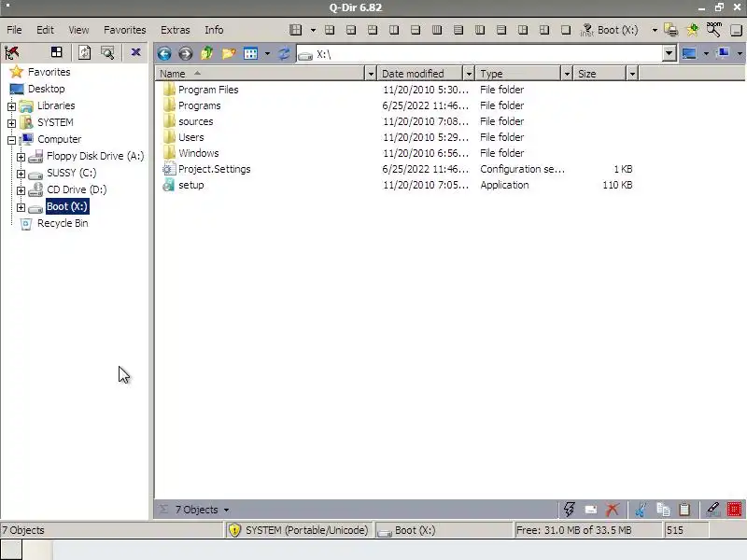Click the page refresh icon above tree

[84, 52]
